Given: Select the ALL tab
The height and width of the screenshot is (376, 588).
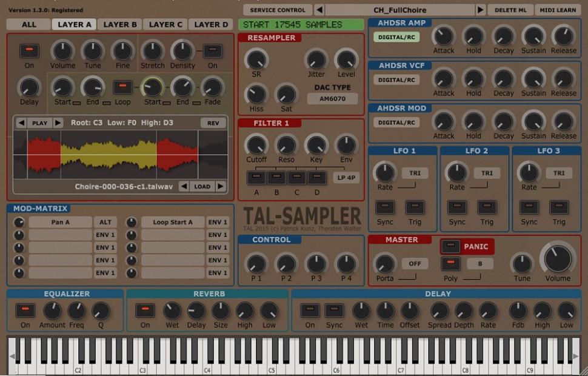Looking at the screenshot, I should pos(28,25).
